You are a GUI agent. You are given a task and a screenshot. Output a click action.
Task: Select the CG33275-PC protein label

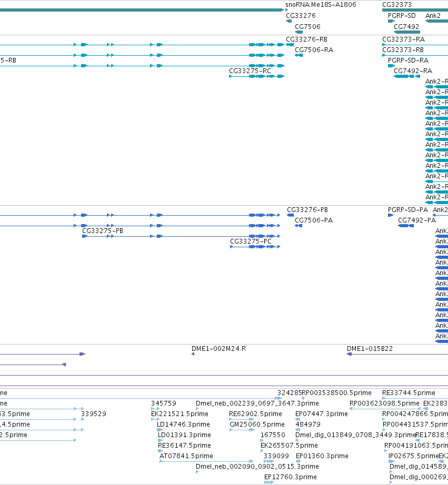point(251,241)
